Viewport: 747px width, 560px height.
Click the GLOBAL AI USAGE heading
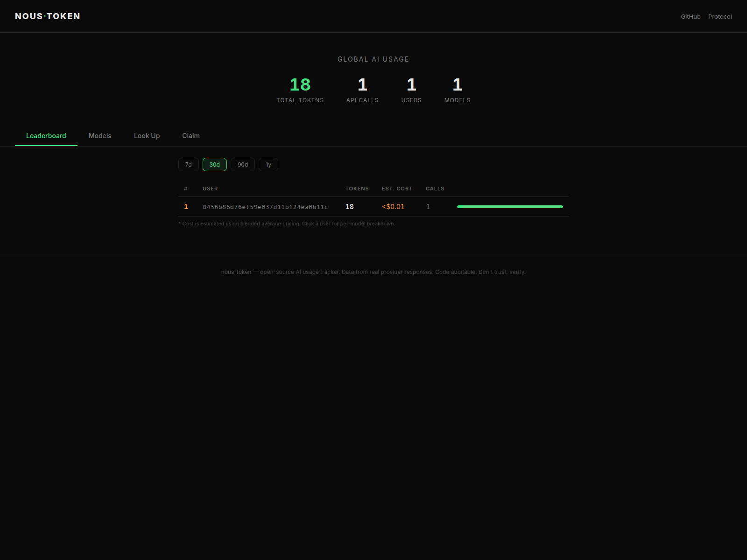click(373, 59)
